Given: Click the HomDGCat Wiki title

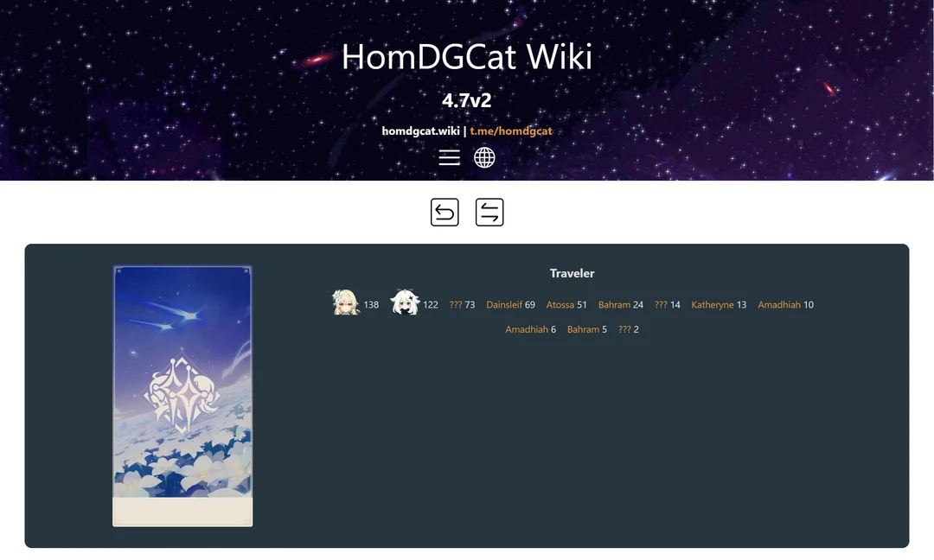Looking at the screenshot, I should (467, 56).
